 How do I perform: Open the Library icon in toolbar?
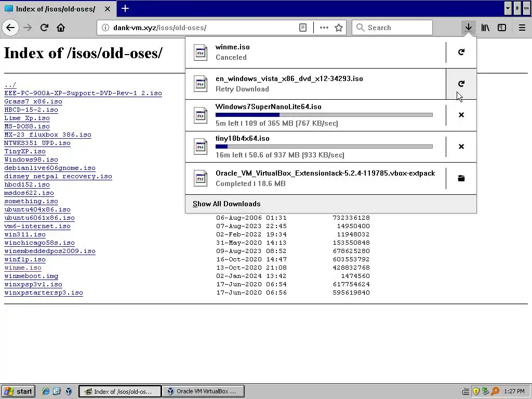tap(485, 28)
